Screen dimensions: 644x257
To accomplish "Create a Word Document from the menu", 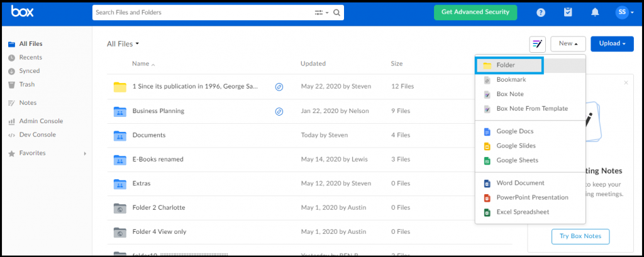I will (520, 183).
